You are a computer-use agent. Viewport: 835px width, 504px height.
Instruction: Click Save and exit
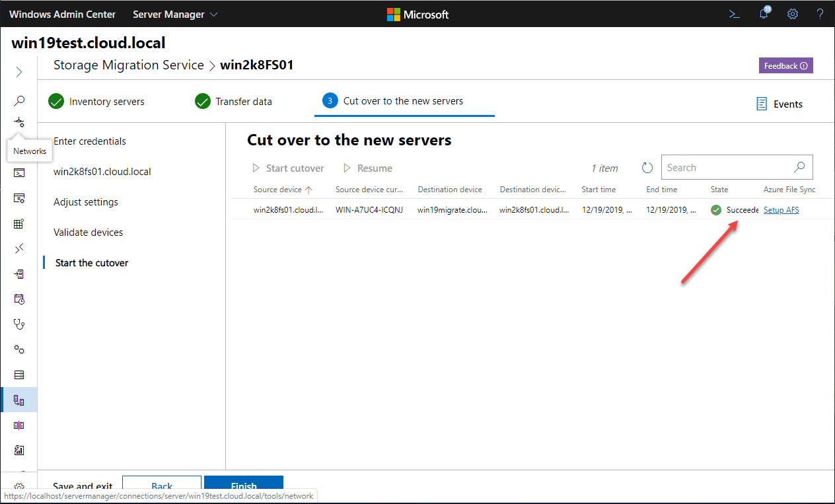coord(83,486)
